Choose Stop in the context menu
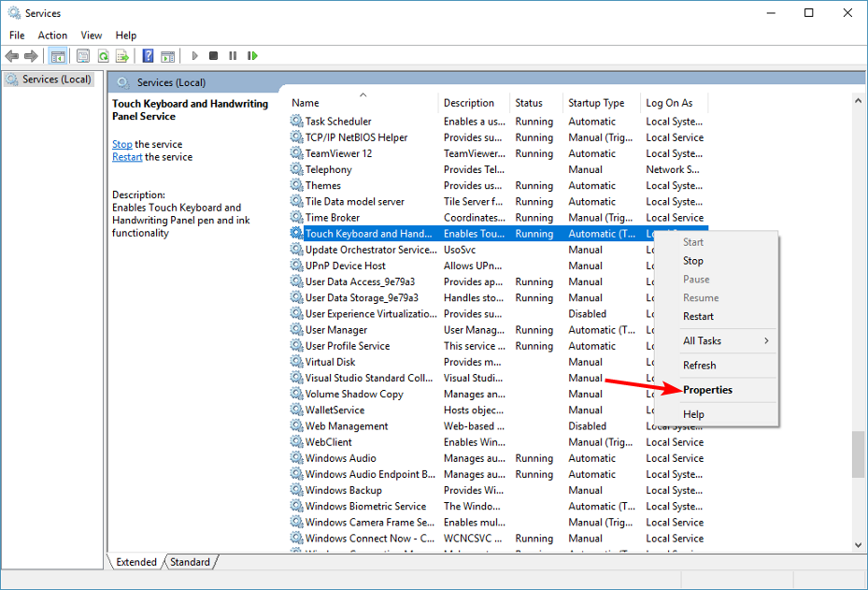This screenshot has width=868, height=590. 717,260
